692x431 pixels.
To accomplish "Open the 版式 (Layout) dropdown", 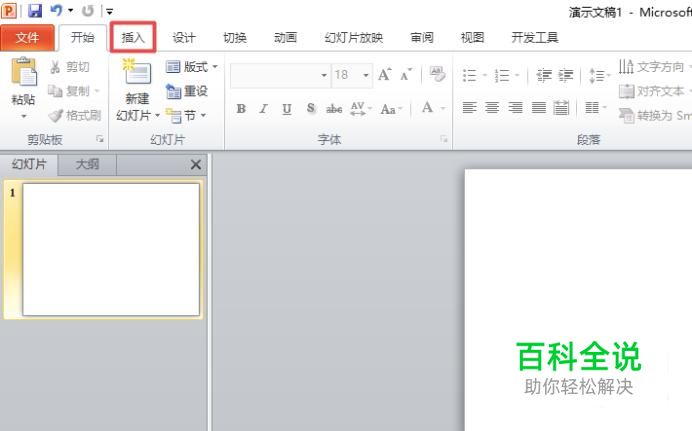I will click(192, 67).
